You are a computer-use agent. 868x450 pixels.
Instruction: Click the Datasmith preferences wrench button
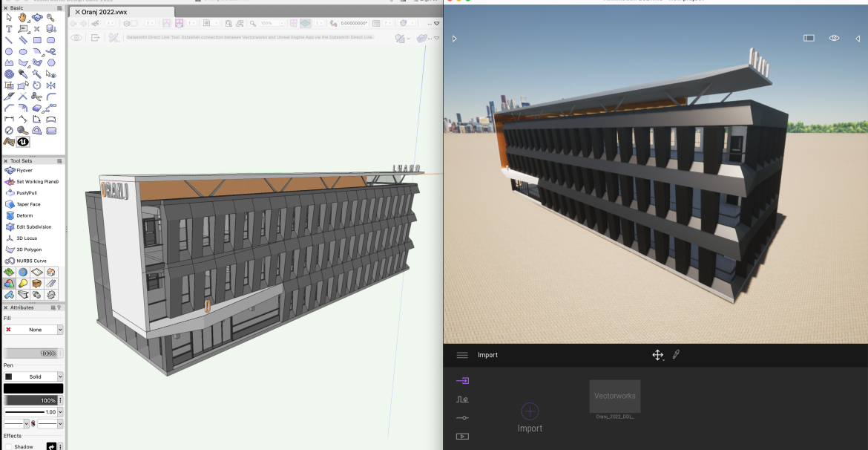[114, 38]
